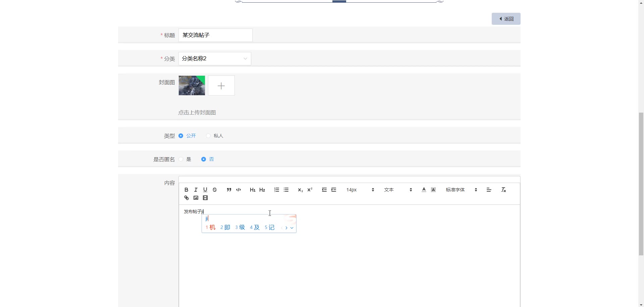Toggle strikethrough text formatting

tap(215, 190)
